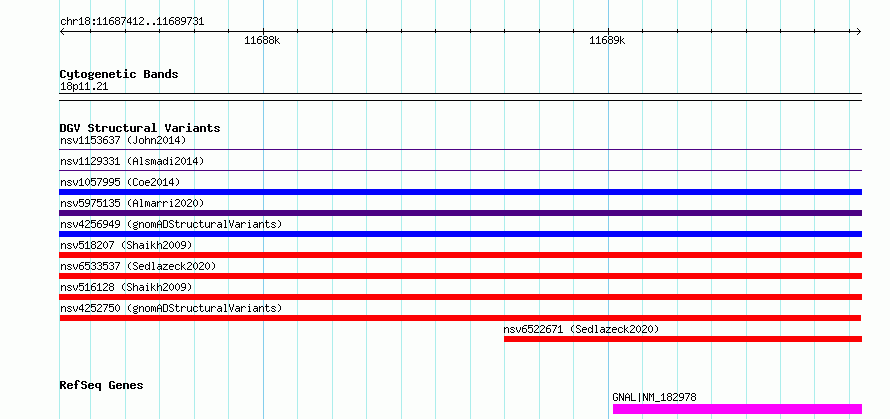Screen dimensions: 890x419
Task: Click the black cytogenetic band line
Action: 461,97
